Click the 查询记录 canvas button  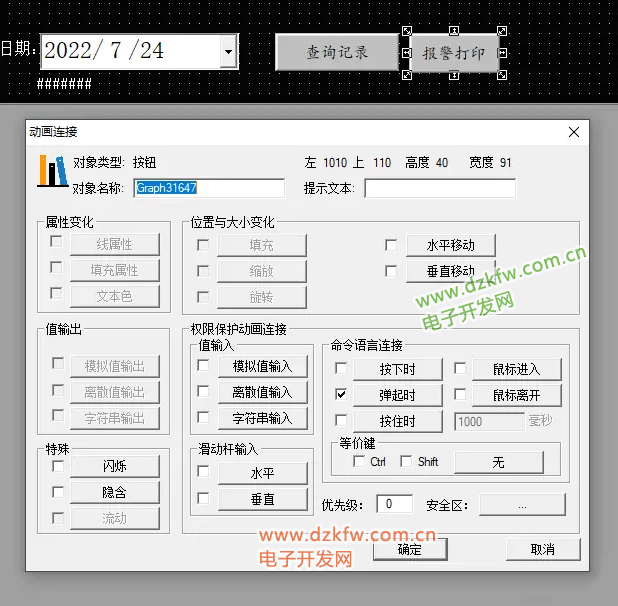(337, 52)
